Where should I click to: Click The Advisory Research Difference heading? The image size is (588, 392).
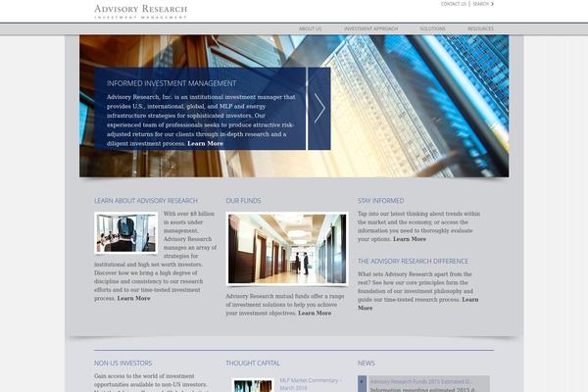click(x=413, y=261)
